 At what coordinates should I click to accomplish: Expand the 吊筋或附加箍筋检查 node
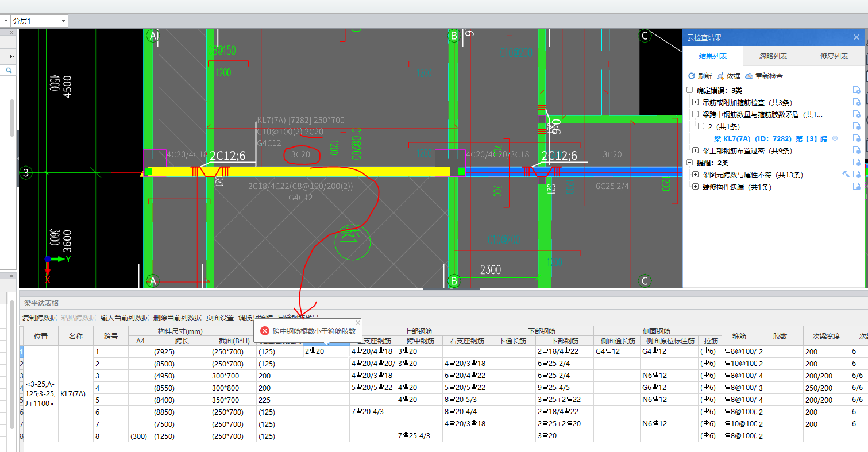coord(695,102)
